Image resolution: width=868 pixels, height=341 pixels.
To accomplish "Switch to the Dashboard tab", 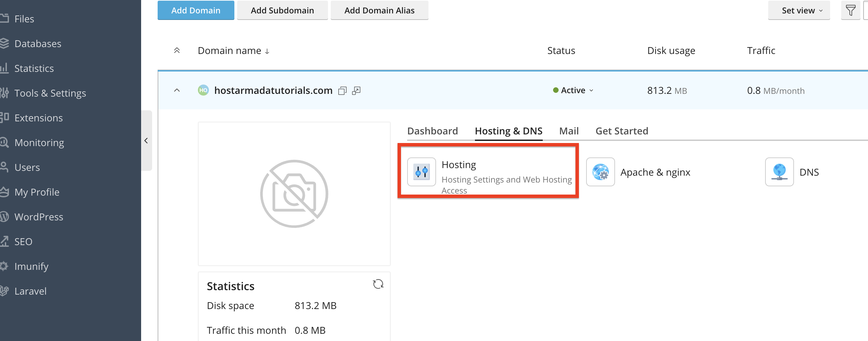I will [432, 131].
